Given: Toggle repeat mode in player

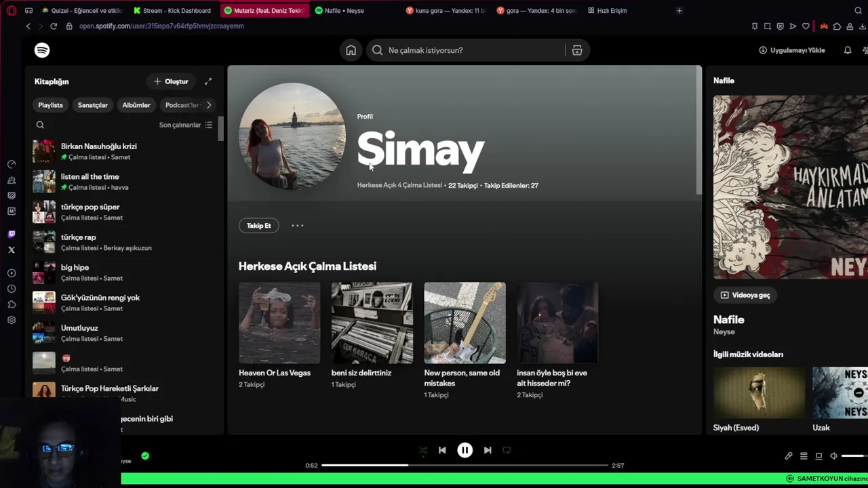Looking at the screenshot, I should tap(507, 450).
